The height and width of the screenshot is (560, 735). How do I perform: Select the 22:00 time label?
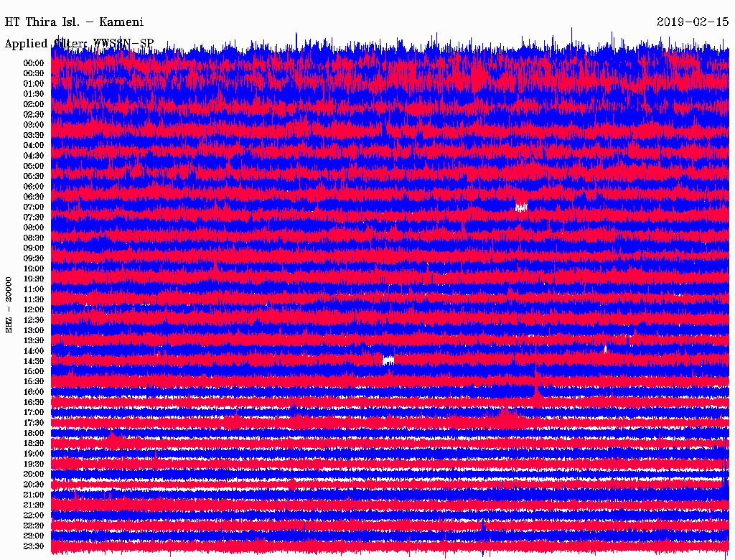33,515
